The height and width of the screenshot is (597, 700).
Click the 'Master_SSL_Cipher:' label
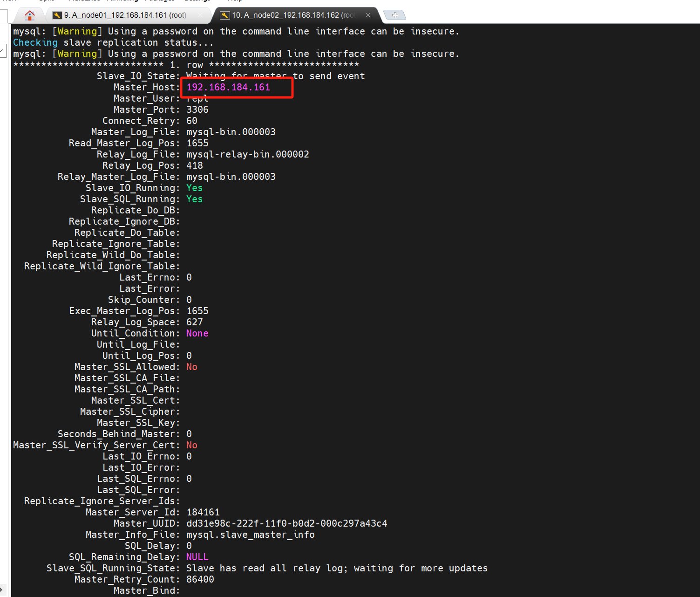pyautogui.click(x=130, y=412)
